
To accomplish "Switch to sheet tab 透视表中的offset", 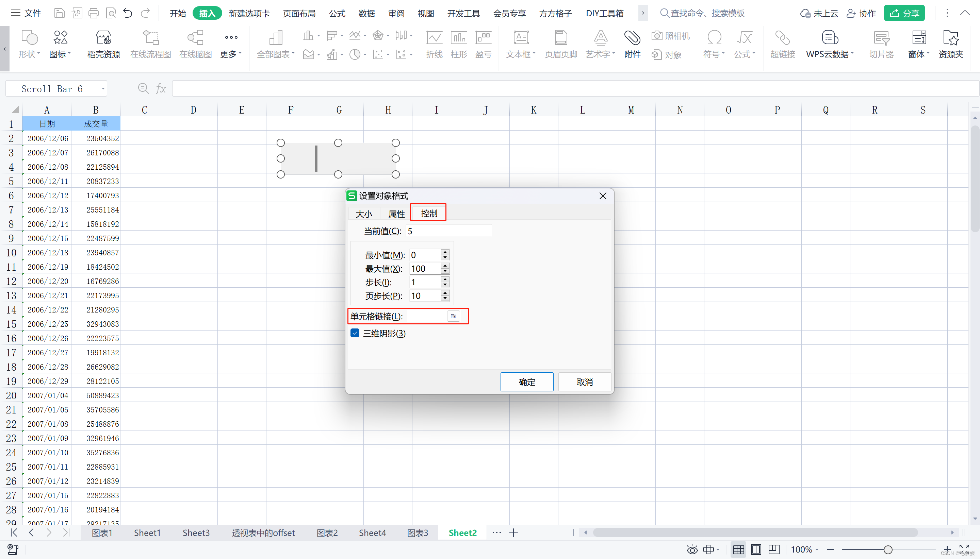I will (x=263, y=533).
